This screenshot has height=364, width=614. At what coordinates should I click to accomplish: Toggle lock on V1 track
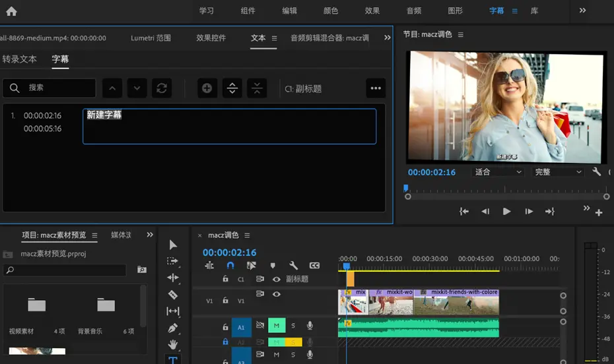[225, 300]
